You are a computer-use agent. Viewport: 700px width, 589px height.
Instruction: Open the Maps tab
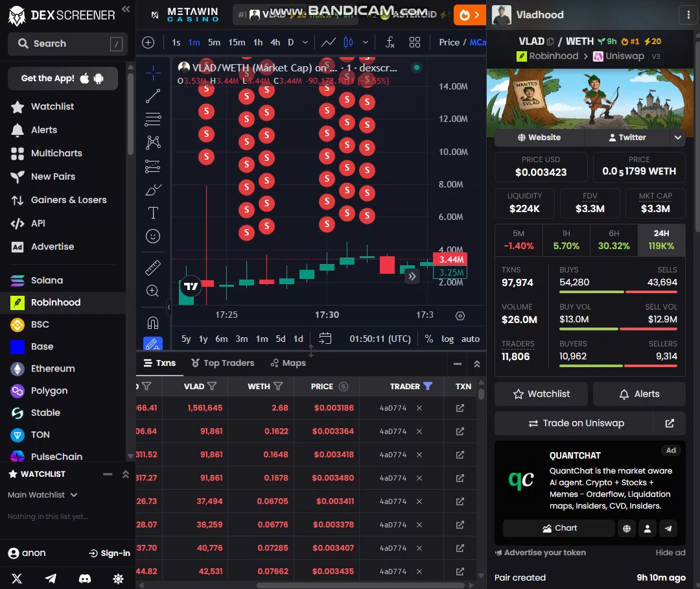(288, 363)
